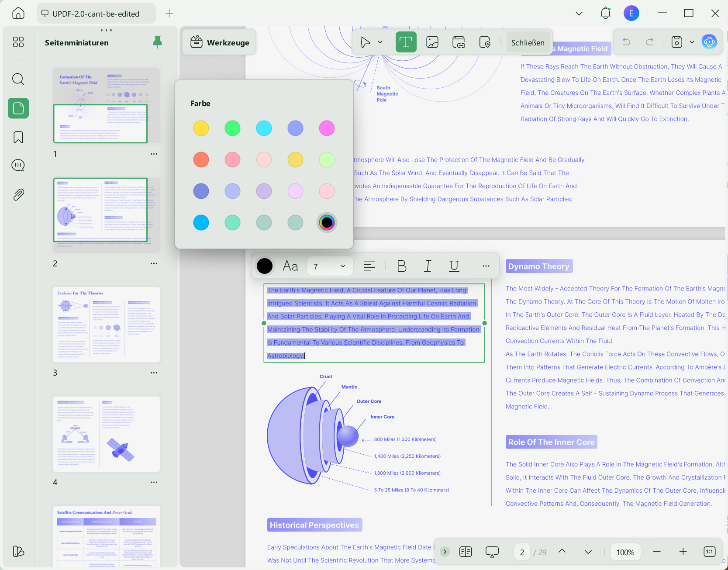Expand cursor tool dropdown arrow
Image resolution: width=728 pixels, height=570 pixels.
click(380, 42)
